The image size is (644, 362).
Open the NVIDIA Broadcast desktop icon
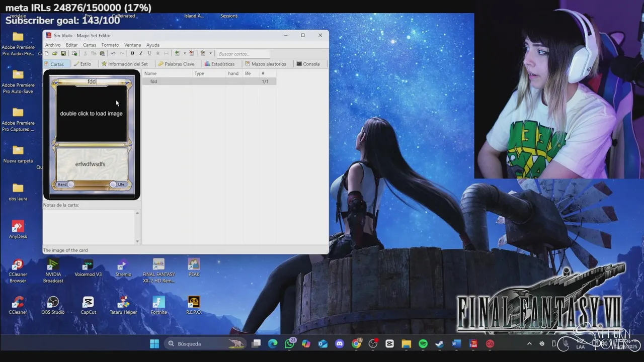pos(53,271)
